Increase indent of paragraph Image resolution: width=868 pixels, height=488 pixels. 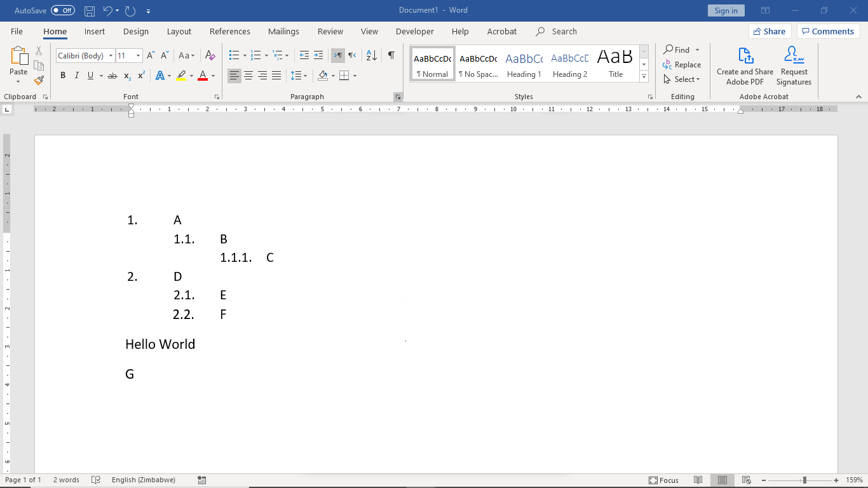pos(318,56)
